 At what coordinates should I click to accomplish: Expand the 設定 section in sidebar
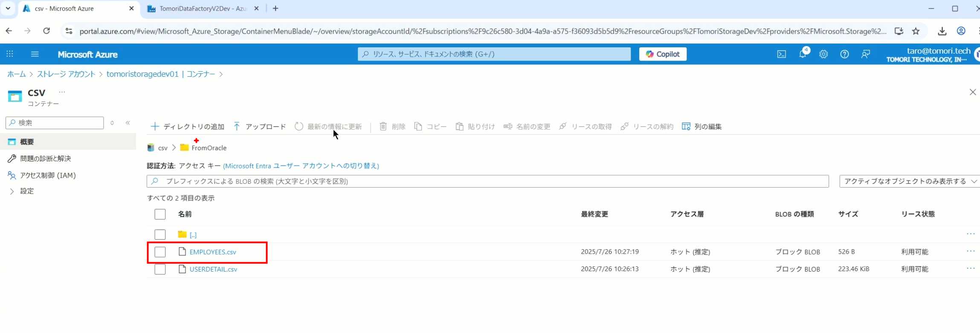click(x=12, y=191)
